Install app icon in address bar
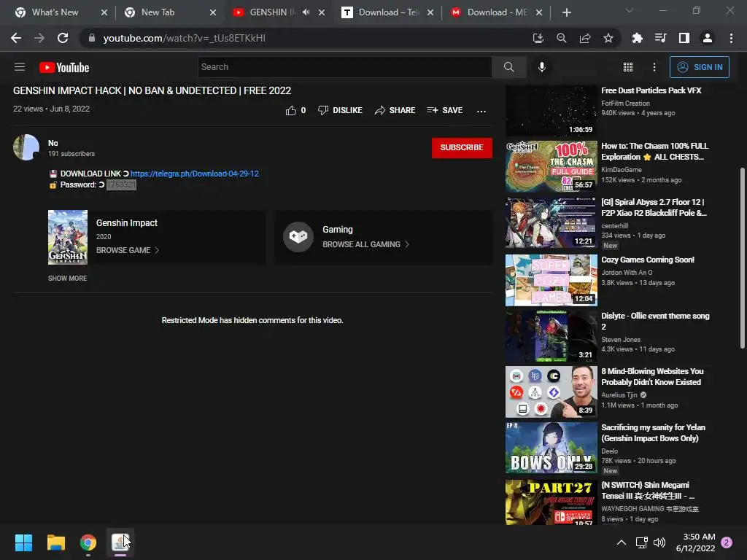This screenshot has width=747, height=560. click(x=538, y=38)
